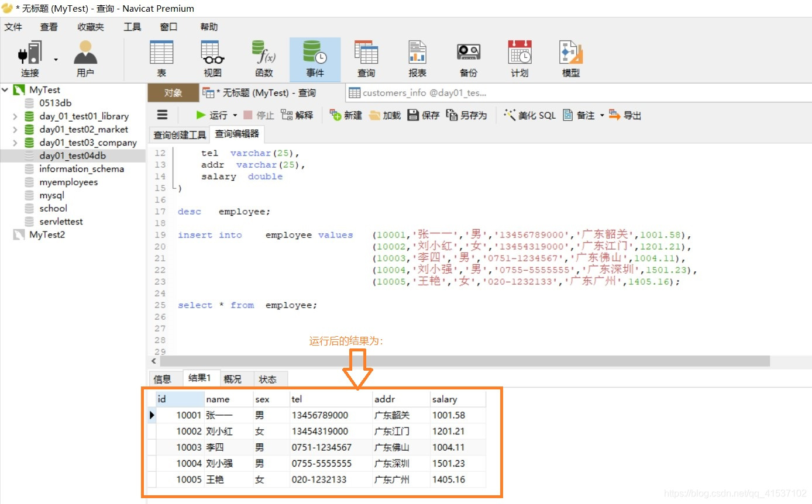Click 解释 explain query button
The height and width of the screenshot is (504, 812).
point(297,115)
